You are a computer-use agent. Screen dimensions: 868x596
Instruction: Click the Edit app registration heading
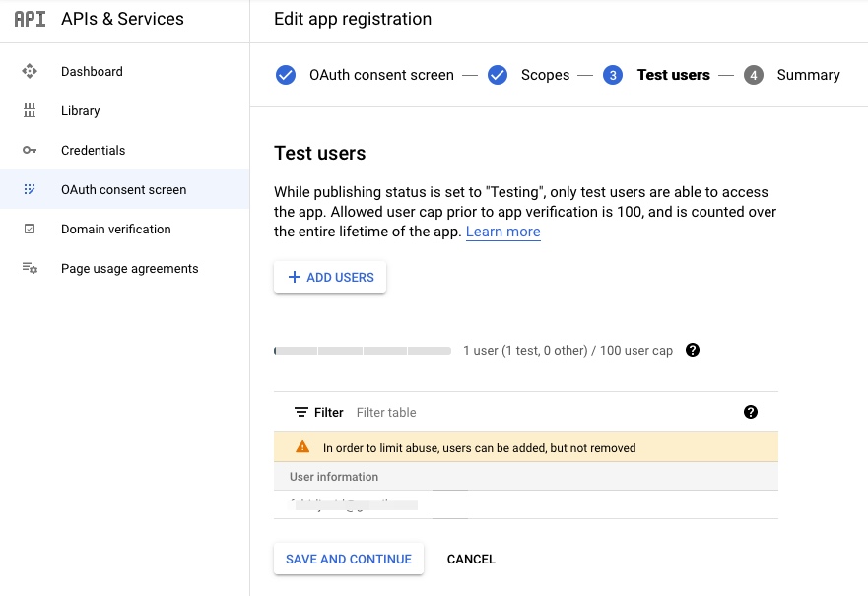click(x=353, y=19)
